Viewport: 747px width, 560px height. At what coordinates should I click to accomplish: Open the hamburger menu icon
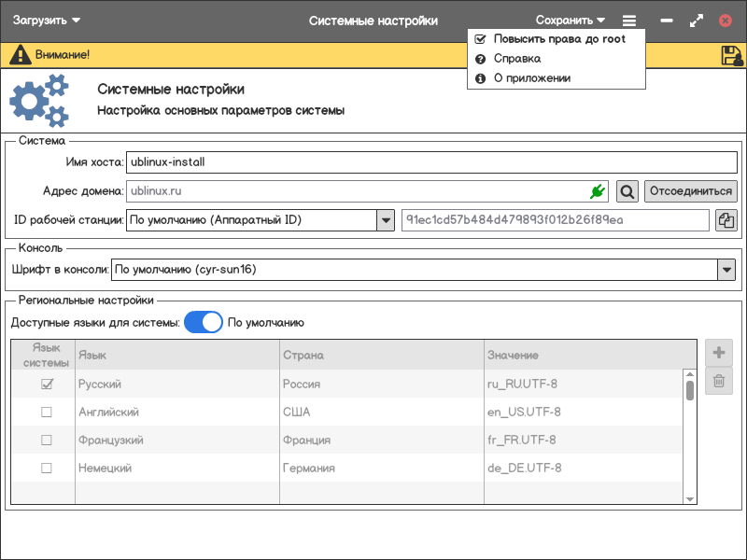point(630,21)
